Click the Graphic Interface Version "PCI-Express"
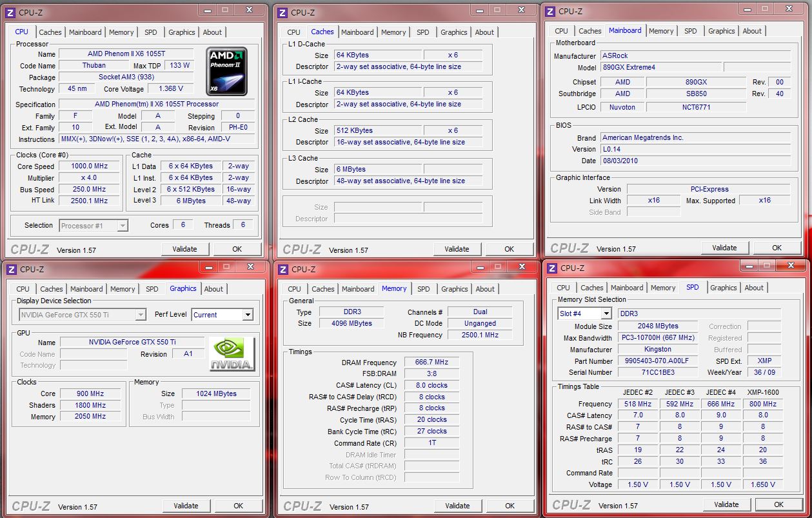Image resolution: width=812 pixels, height=518 pixels. [x=709, y=190]
